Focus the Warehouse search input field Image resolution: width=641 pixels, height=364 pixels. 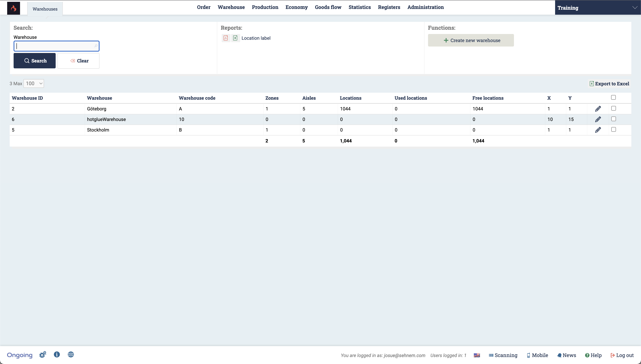55,46
